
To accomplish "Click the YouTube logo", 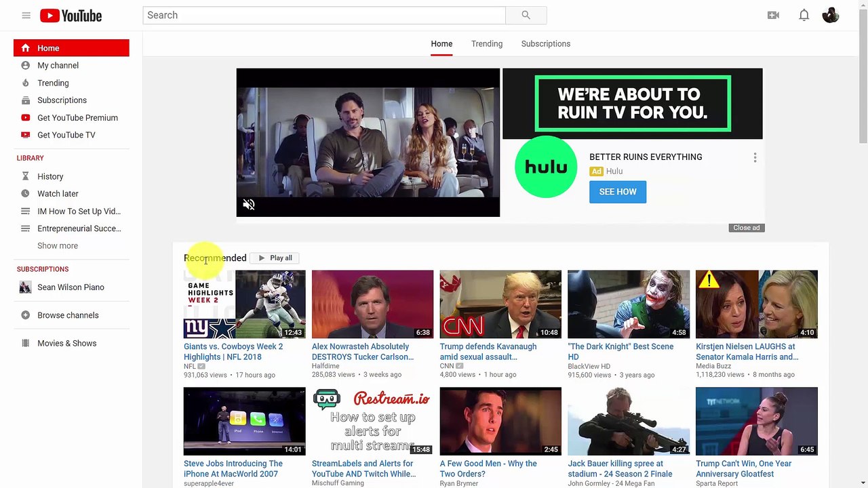I will point(71,15).
